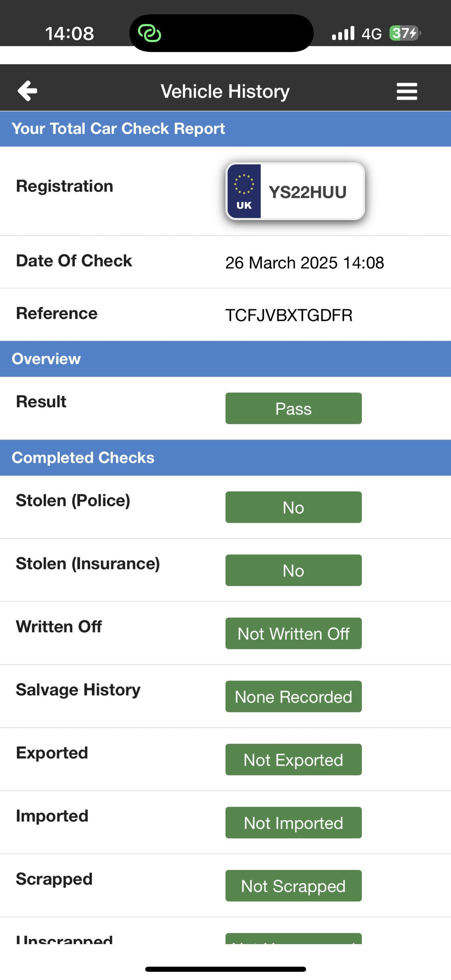
Task: Tap the Not Exported badge
Action: pyautogui.click(x=293, y=760)
